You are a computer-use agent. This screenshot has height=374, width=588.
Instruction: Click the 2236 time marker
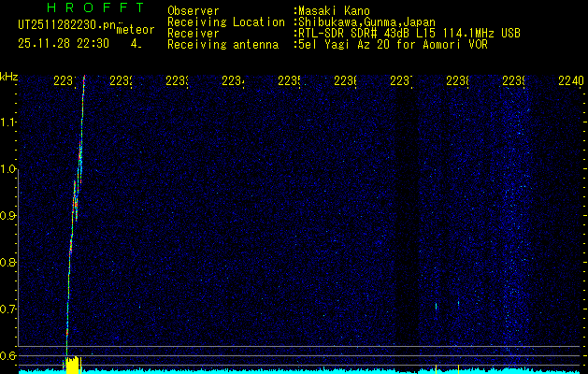pos(345,80)
